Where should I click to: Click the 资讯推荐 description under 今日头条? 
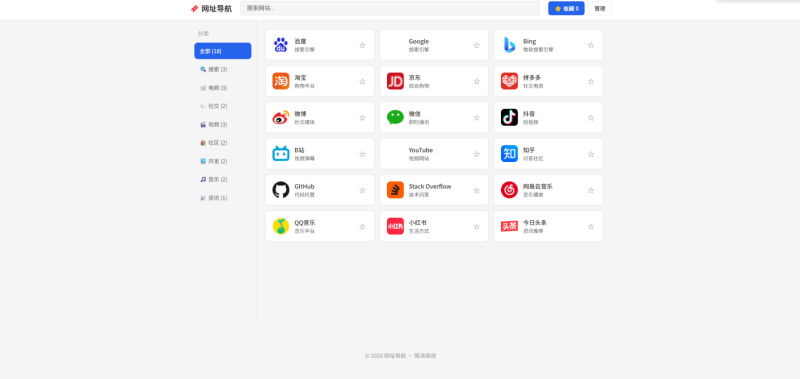click(x=533, y=231)
